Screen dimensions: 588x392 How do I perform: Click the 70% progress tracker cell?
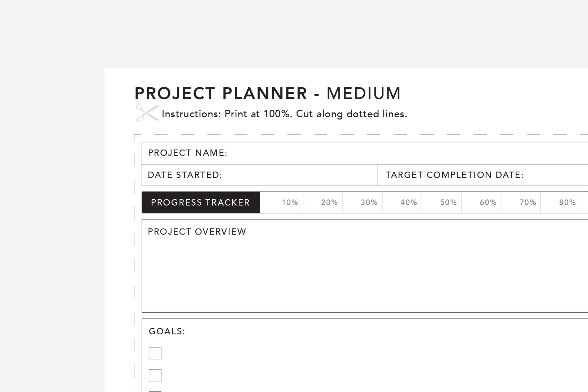pyautogui.click(x=521, y=203)
